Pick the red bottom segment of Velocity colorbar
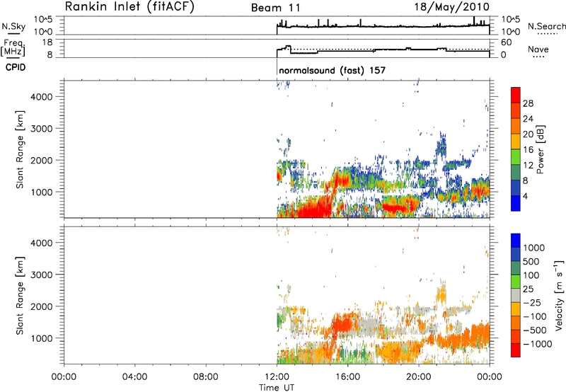This screenshot has height=392, width=566. [x=516, y=350]
